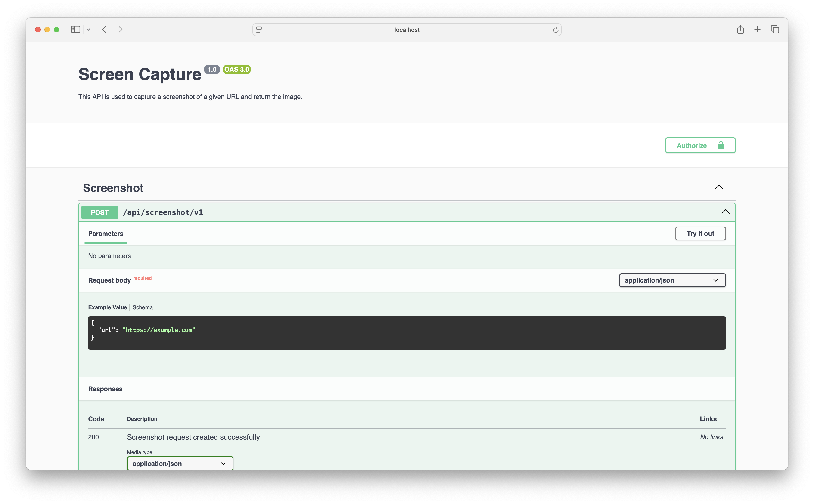Click the Screen Capture title
The image size is (814, 504).
140,74
